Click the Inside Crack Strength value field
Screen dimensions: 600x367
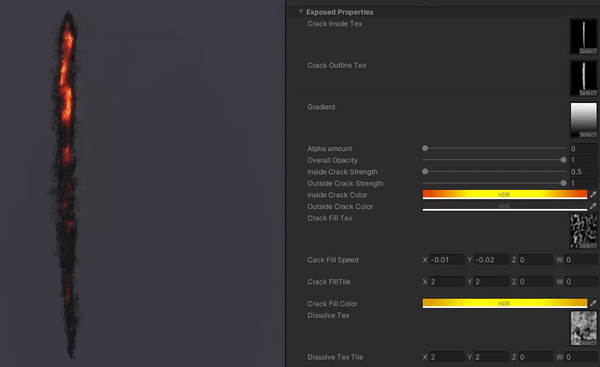pyautogui.click(x=584, y=172)
